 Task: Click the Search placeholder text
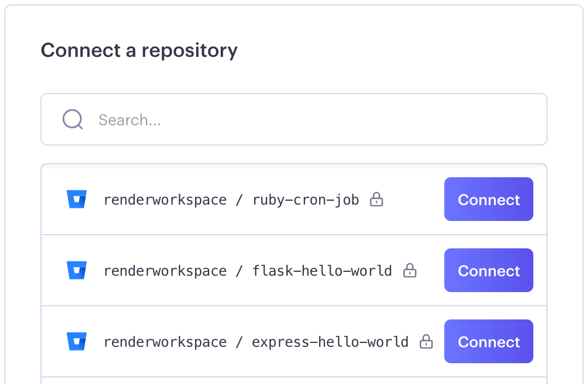130,120
